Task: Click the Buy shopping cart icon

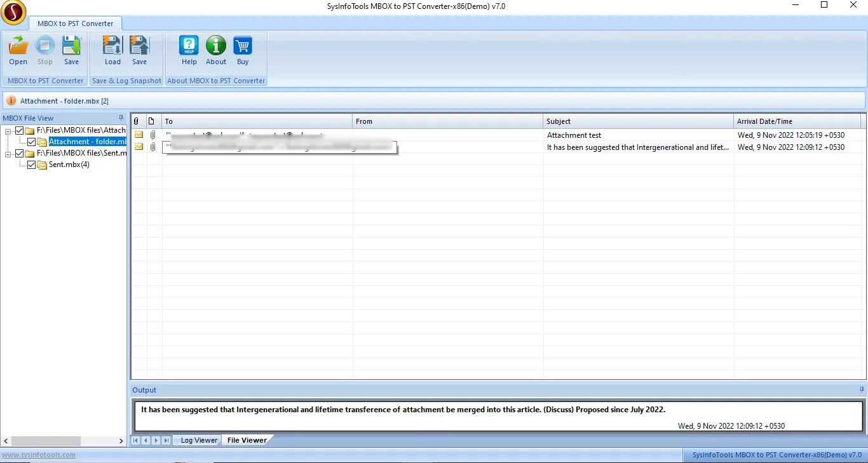Action: pyautogui.click(x=243, y=46)
